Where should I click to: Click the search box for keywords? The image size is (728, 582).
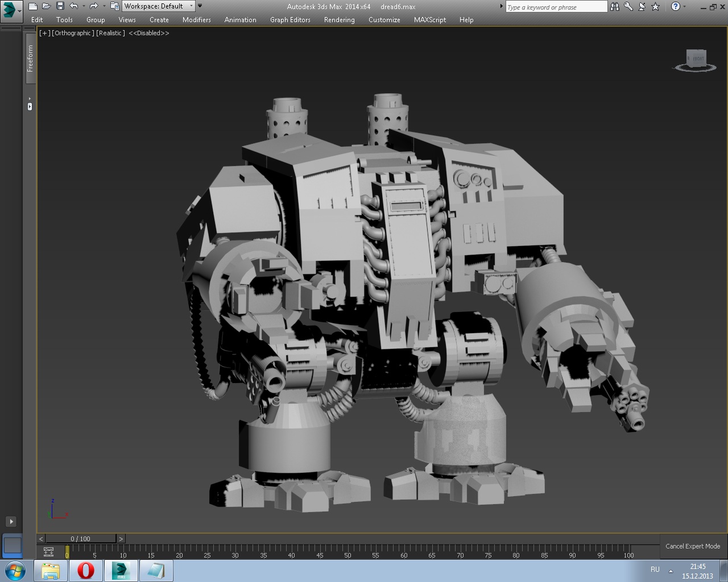pos(556,7)
